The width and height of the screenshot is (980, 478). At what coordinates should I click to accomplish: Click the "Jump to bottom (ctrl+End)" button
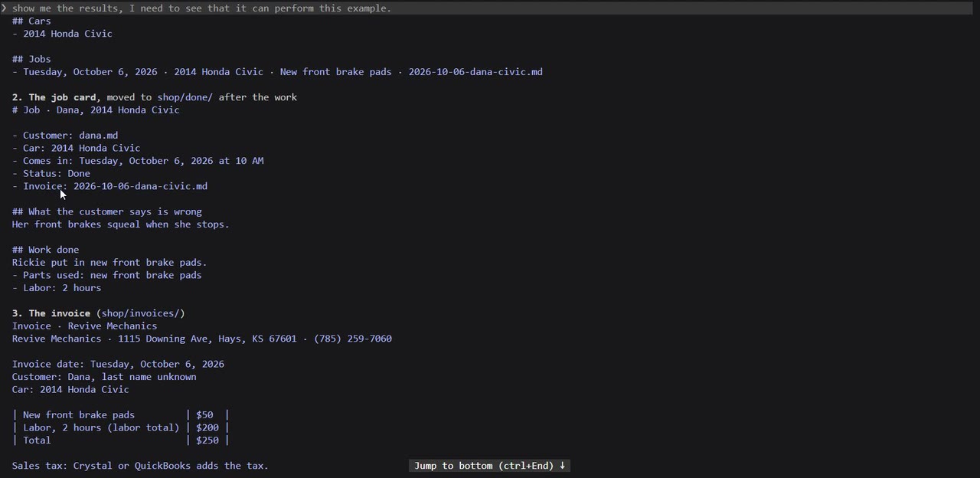pos(490,466)
